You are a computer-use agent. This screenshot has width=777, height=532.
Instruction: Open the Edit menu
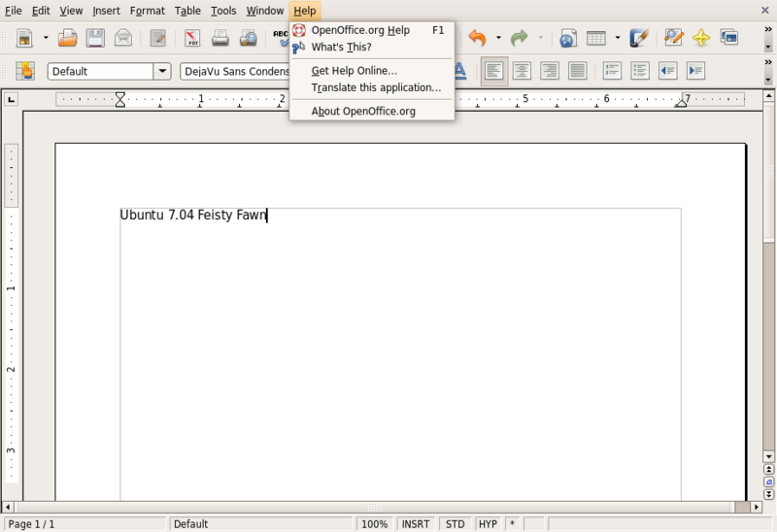tap(41, 11)
